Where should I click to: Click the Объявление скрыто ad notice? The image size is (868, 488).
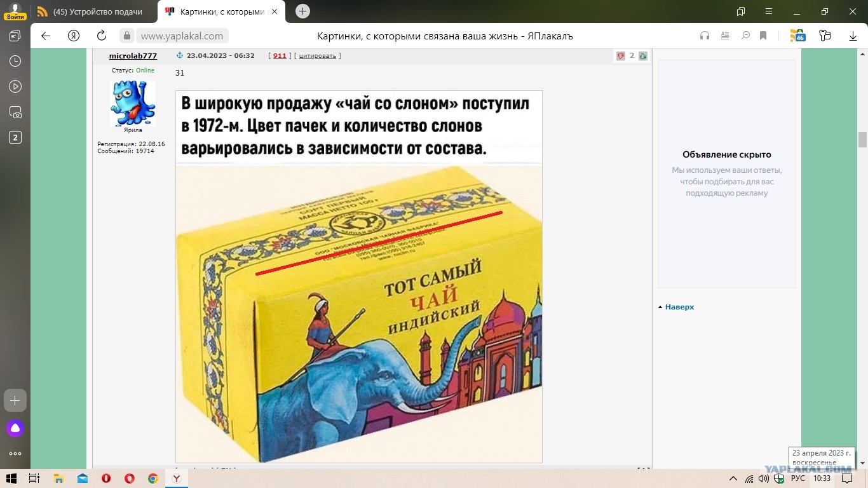tap(727, 154)
